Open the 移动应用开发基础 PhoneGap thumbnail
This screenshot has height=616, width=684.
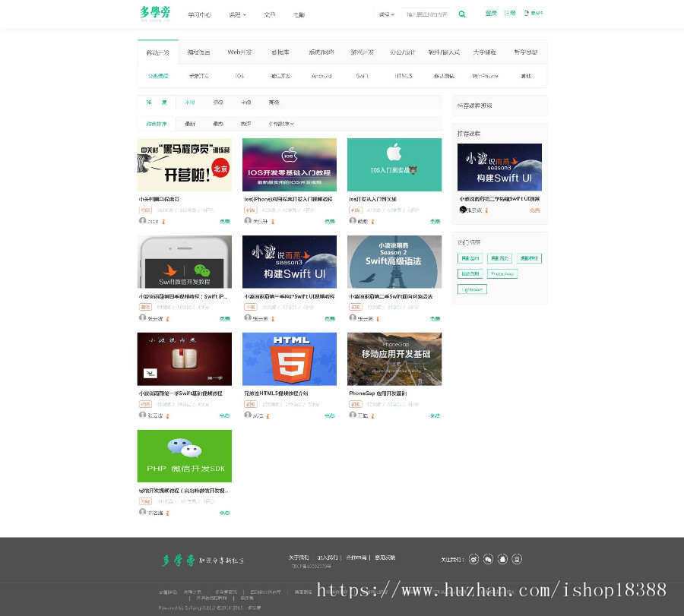click(394, 359)
